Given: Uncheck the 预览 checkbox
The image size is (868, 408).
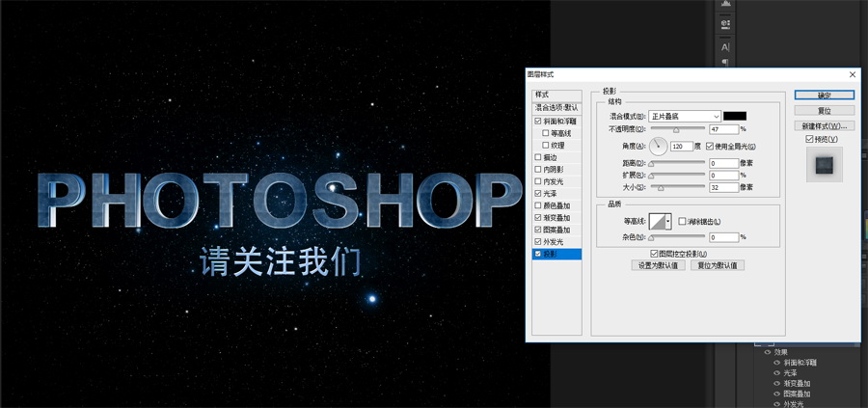Looking at the screenshot, I should (x=809, y=139).
